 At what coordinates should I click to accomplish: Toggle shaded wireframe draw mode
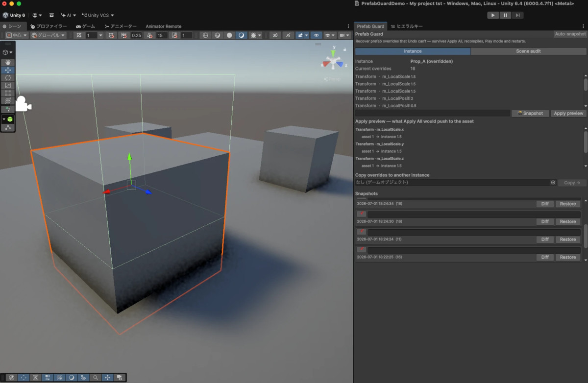218,35
